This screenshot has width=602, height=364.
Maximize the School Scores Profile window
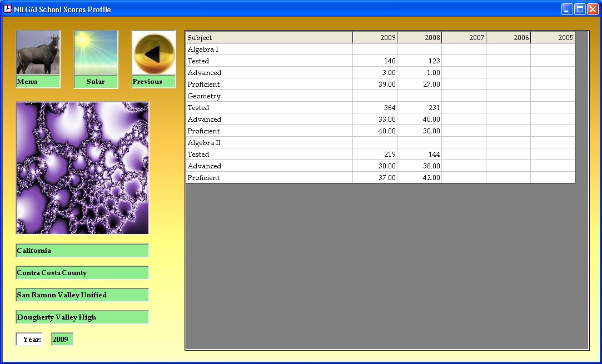click(580, 9)
